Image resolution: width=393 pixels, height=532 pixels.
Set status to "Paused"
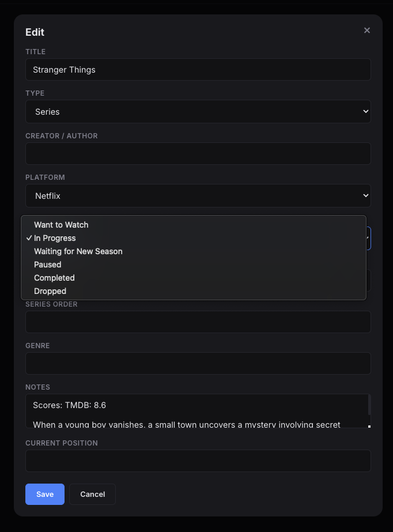[47, 265]
